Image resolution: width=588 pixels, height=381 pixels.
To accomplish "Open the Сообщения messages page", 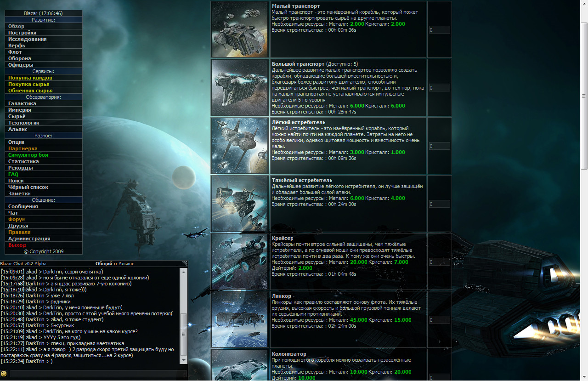I will (x=23, y=206).
